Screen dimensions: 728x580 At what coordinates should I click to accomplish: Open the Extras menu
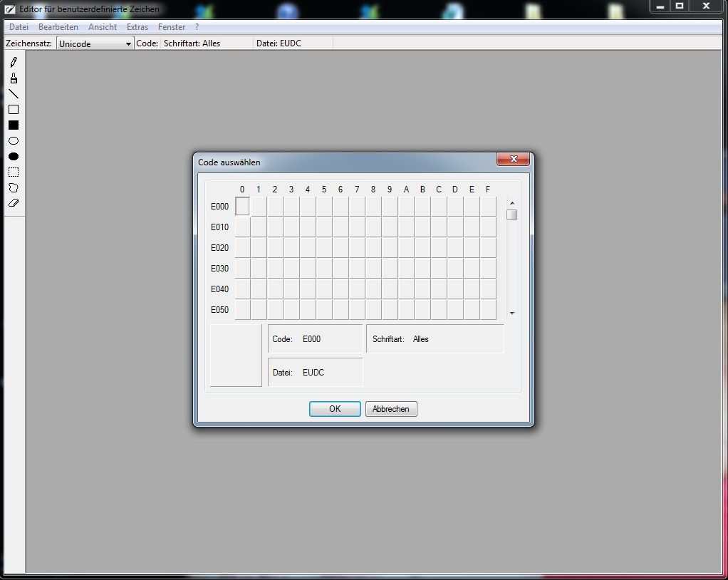[x=137, y=27]
